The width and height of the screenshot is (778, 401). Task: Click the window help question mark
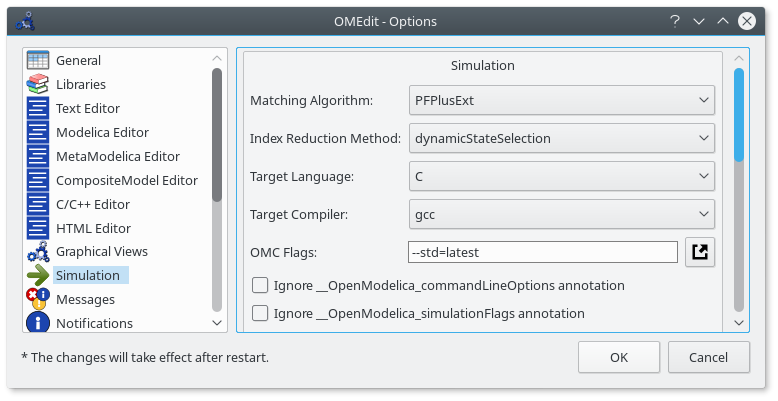tap(676, 20)
